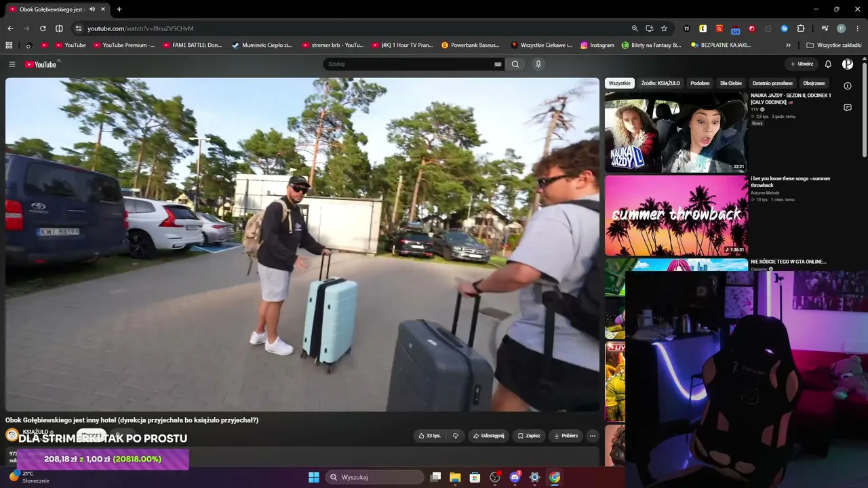The image size is (868, 488).
Task: Start voice search with the microphone
Action: point(538,64)
